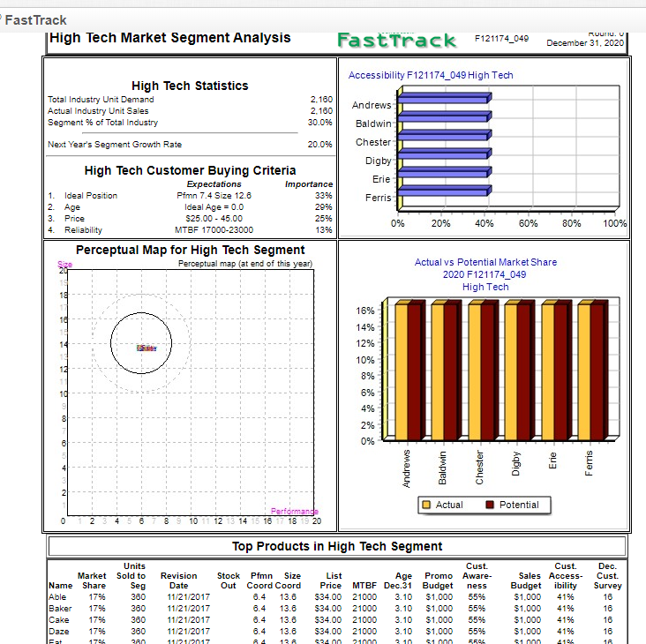Click the Able product name in the table
This screenshot has width=646, height=644.
57,597
